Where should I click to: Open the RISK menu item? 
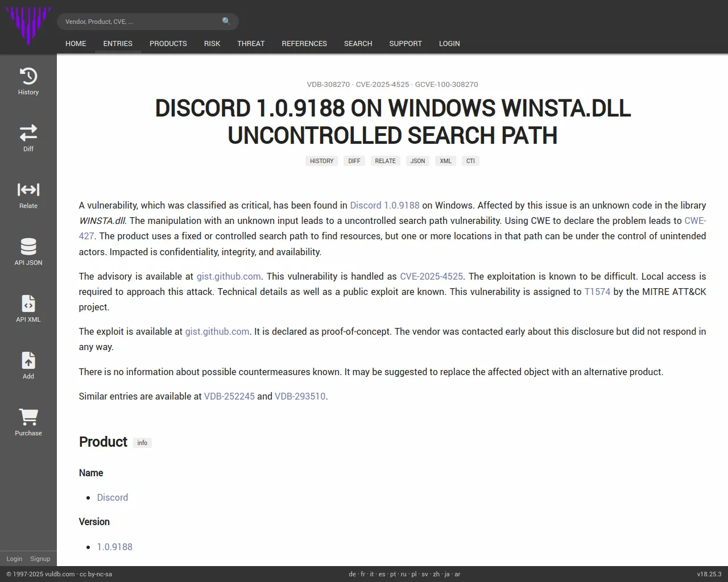(x=212, y=43)
